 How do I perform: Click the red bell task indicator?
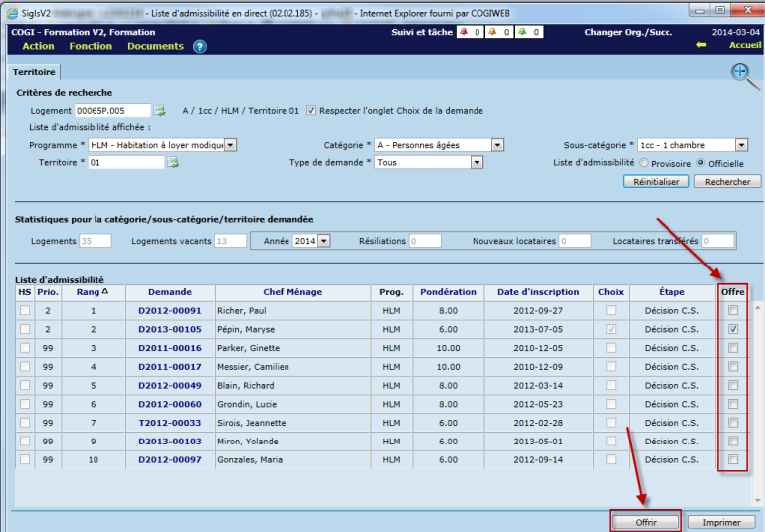[x=462, y=32]
